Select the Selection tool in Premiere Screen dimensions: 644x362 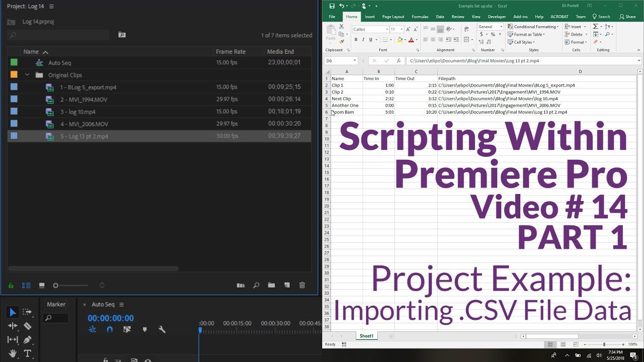point(13,312)
